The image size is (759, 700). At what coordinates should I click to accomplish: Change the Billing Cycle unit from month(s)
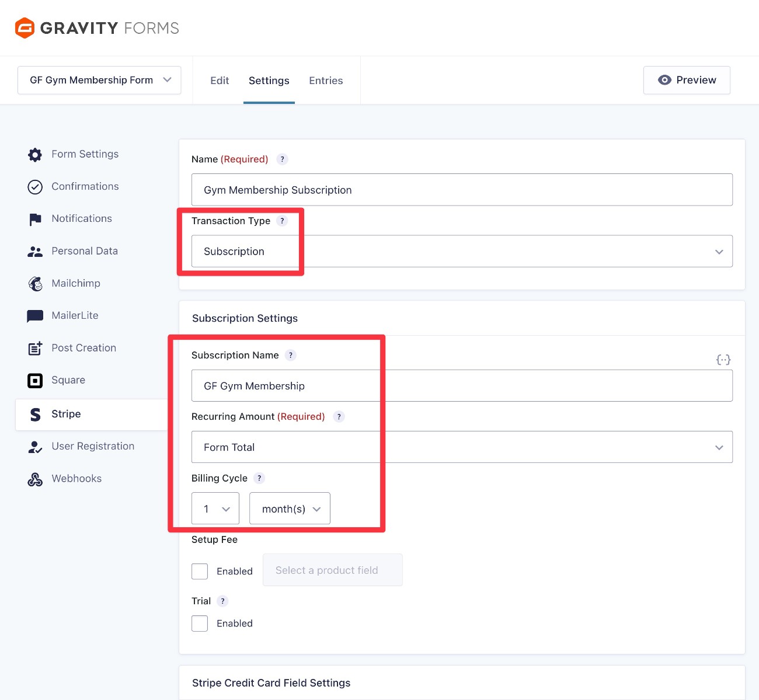[x=290, y=509]
